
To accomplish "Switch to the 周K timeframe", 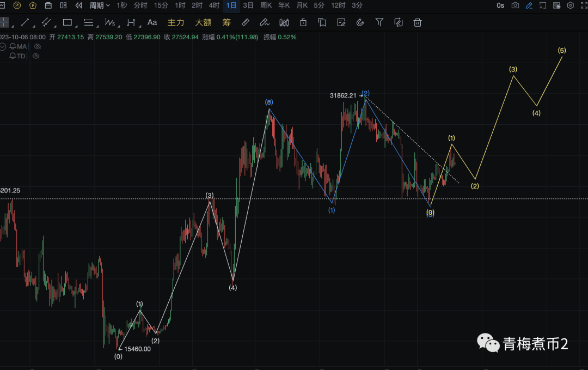I will tap(266, 5).
